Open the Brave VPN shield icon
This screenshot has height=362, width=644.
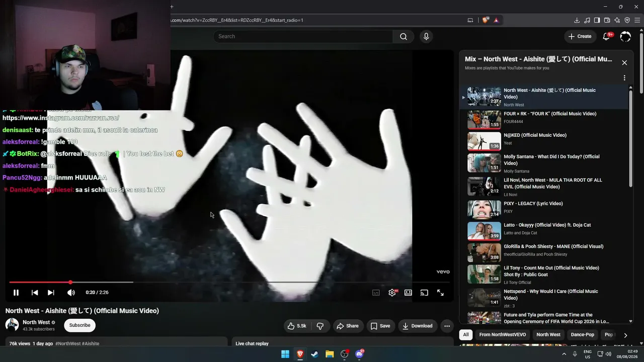[x=627, y=20]
